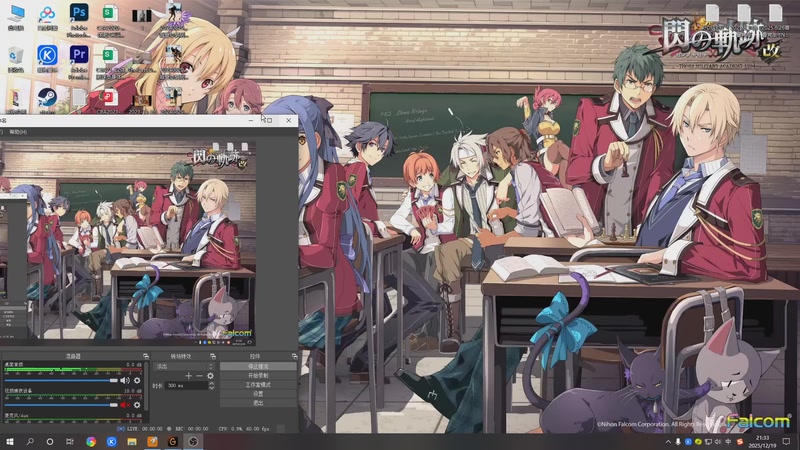
Task: Open the gear settings for the video capture device channel
Action: click(137, 405)
